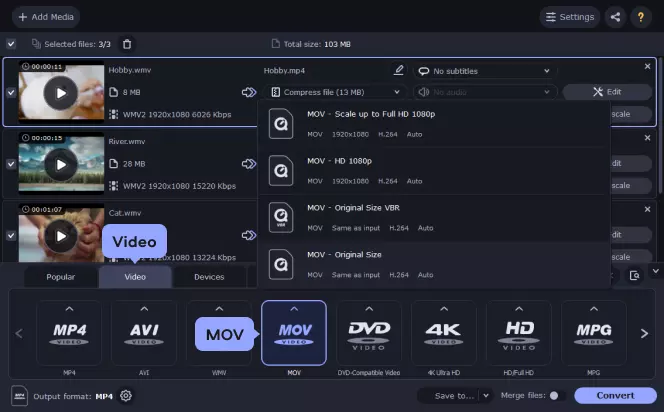Click the Total size: 103 MB label
The width and height of the screenshot is (664, 412).
coord(311,44)
